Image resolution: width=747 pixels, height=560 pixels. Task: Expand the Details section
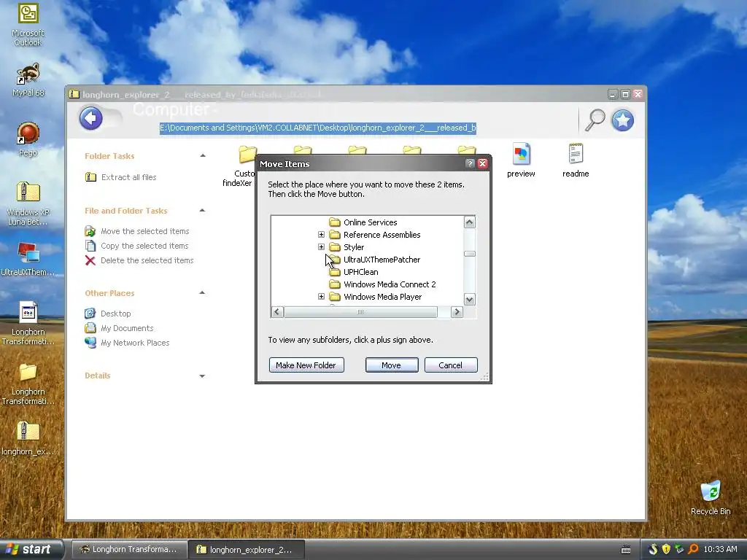coord(203,376)
